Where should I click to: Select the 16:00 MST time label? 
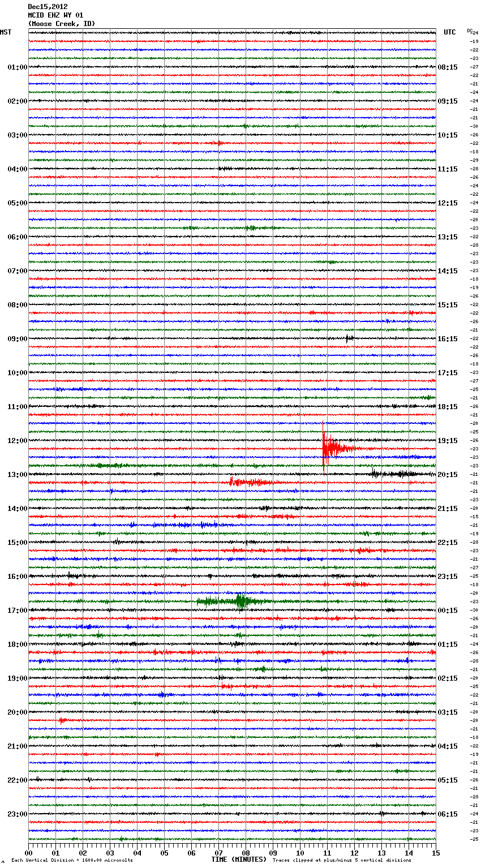coord(18,577)
